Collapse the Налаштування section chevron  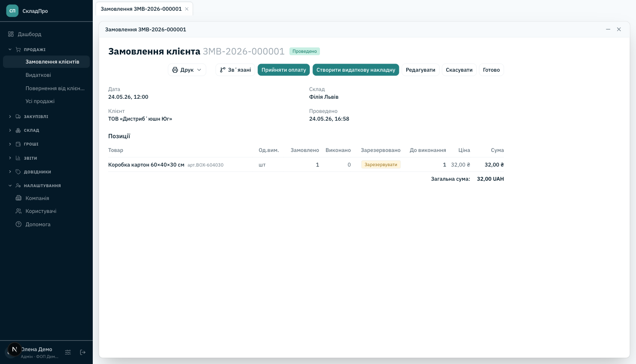[10, 185]
